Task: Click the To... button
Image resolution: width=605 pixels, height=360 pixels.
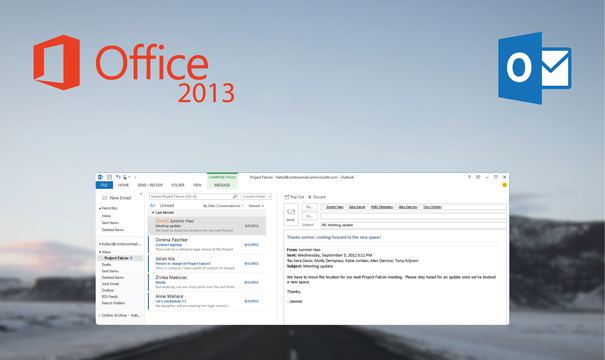Action: point(309,207)
